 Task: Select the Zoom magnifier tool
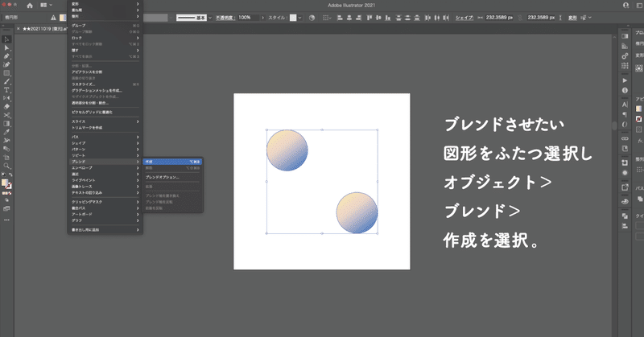click(x=6, y=166)
